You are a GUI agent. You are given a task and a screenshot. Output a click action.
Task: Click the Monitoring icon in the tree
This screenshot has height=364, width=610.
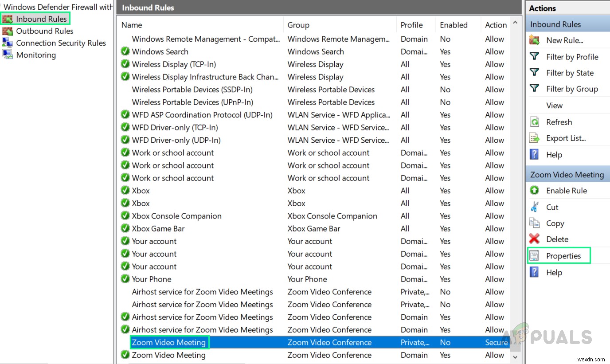click(8, 55)
